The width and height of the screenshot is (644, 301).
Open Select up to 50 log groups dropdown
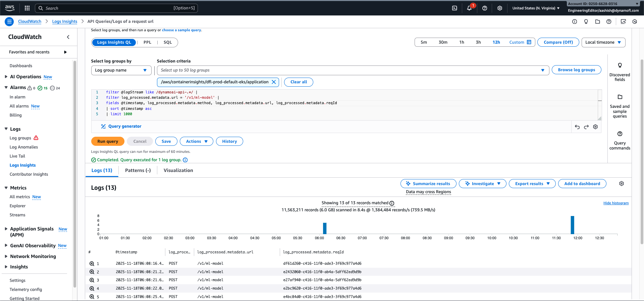pos(353,70)
